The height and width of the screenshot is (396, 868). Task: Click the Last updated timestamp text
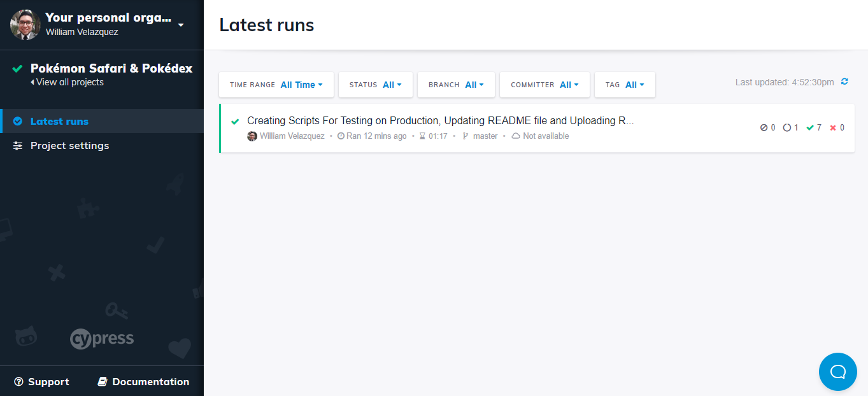[785, 82]
